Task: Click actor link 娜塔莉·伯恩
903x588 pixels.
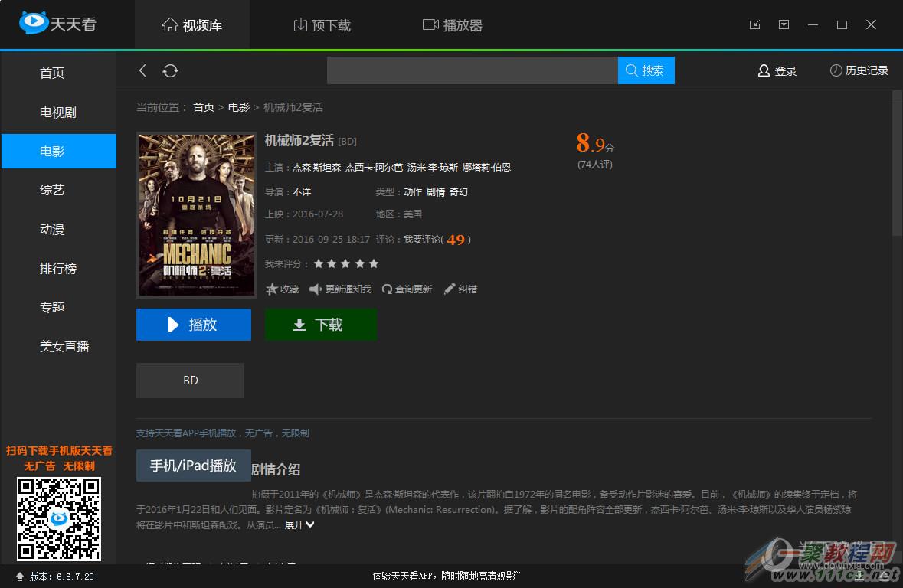Action: (x=486, y=168)
